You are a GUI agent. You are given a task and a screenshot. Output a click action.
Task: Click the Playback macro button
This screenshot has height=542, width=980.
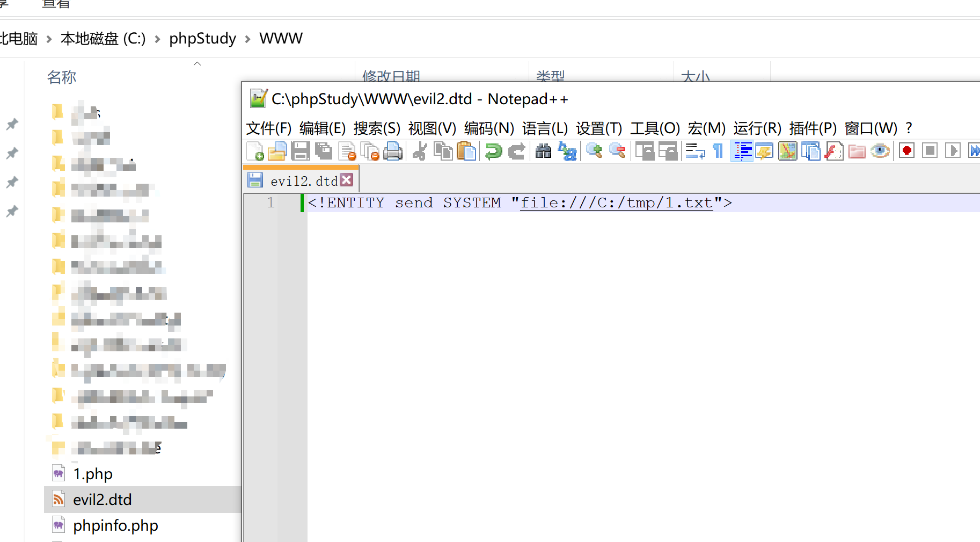click(953, 151)
